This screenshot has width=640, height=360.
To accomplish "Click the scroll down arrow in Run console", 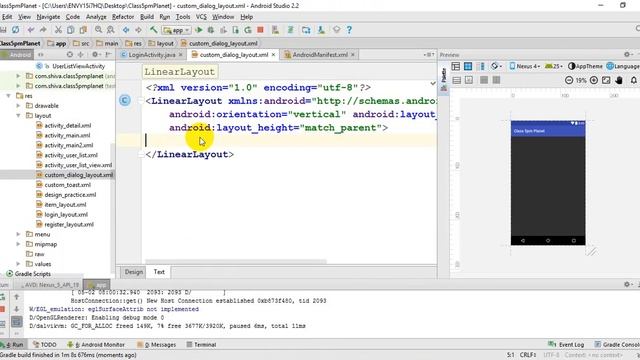I will pos(17,309).
